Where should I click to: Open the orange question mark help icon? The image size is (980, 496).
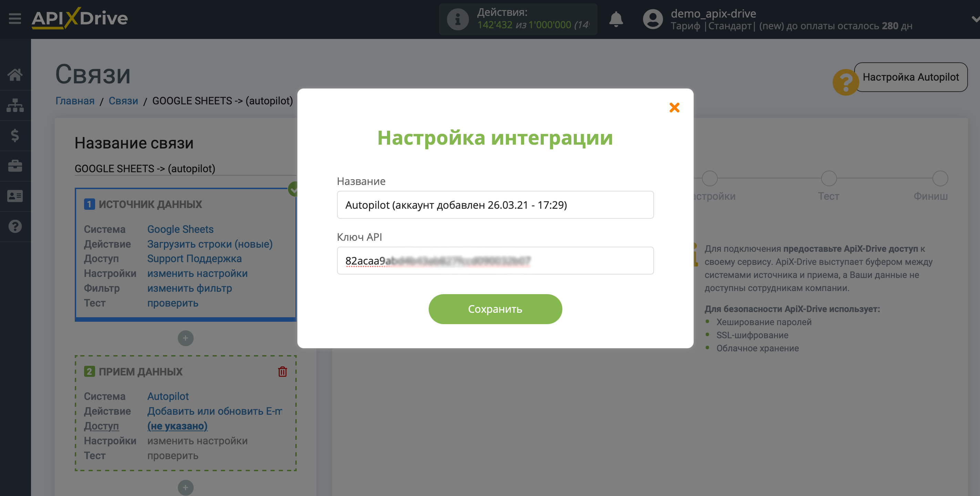point(845,82)
